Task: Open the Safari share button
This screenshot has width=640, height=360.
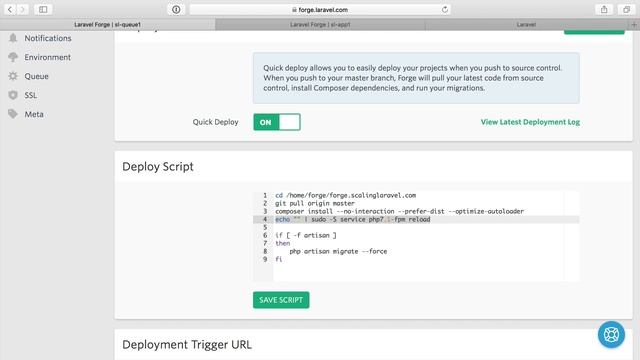Action: pos(604,9)
